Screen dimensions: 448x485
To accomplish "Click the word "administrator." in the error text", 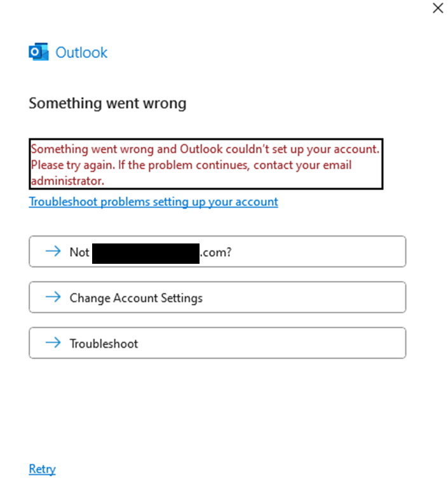I will (x=67, y=181).
